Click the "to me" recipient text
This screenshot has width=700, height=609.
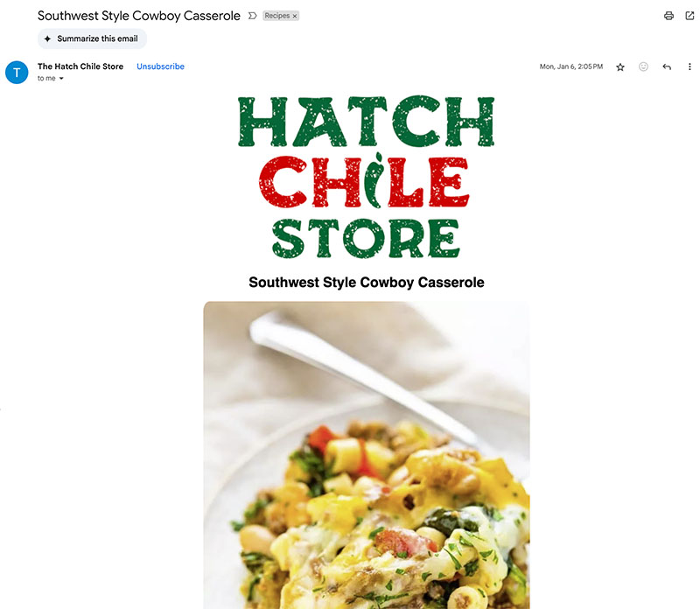46,79
